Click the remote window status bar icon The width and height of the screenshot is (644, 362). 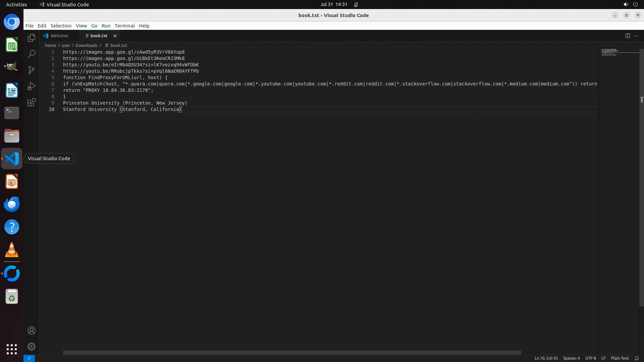pyautogui.click(x=29, y=358)
